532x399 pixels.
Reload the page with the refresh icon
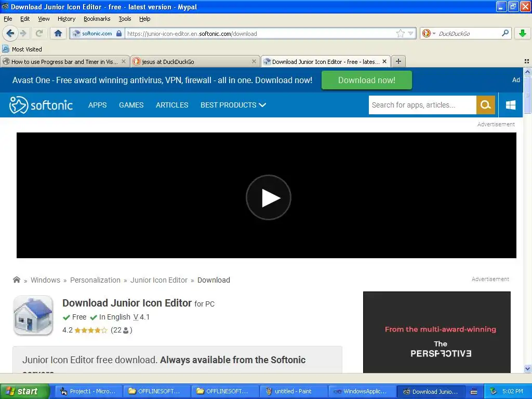39,33
